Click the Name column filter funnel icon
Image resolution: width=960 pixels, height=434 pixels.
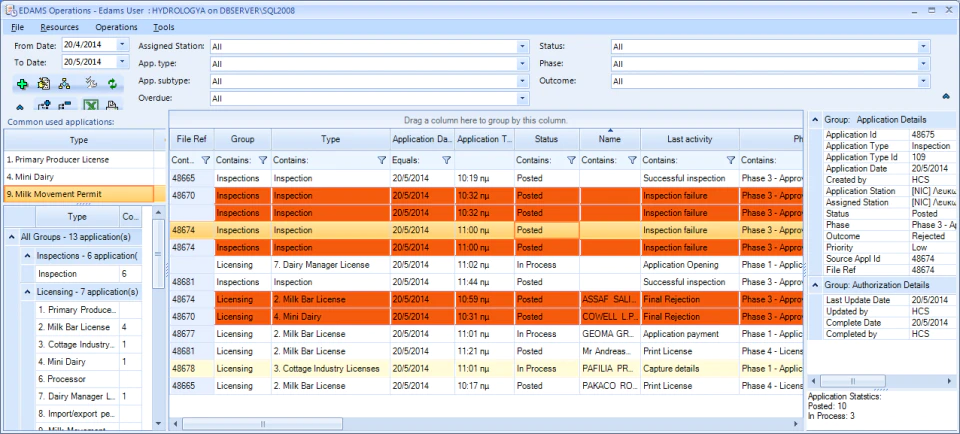pyautogui.click(x=632, y=160)
